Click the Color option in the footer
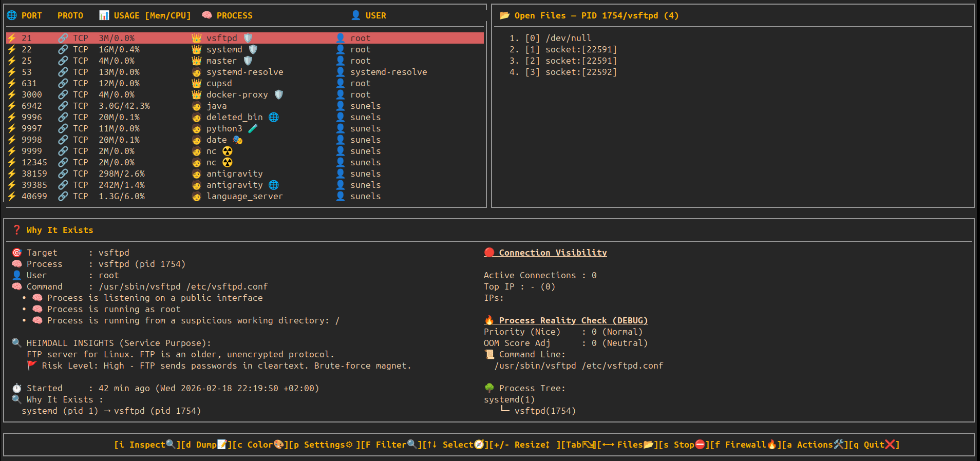Viewport: 980px width, 461px height. click(259, 445)
